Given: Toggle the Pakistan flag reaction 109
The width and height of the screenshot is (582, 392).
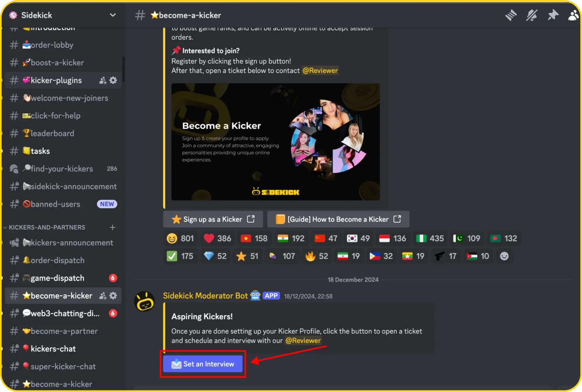Looking at the screenshot, I should click(x=467, y=238).
